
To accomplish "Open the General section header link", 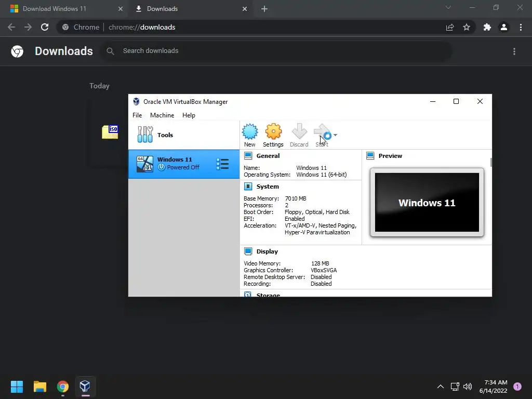I will pos(268,156).
